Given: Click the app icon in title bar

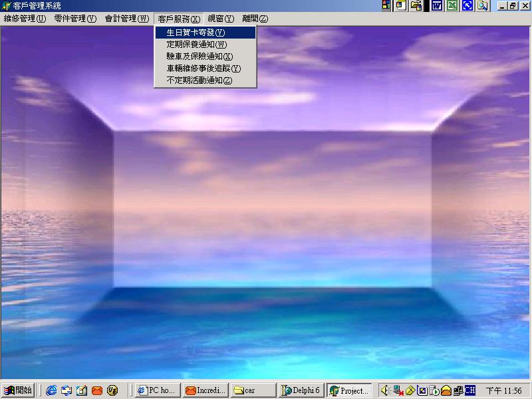Looking at the screenshot, I should coord(6,6).
